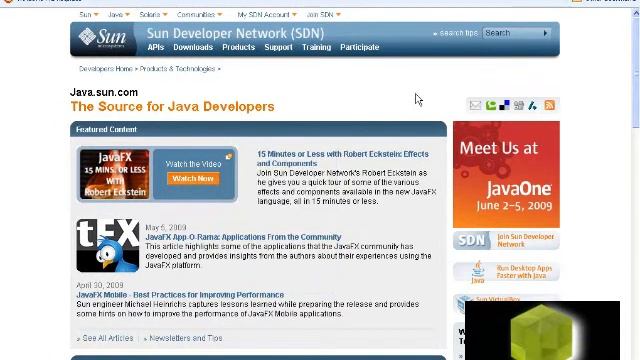Click the SDN badge icon

(x=472, y=240)
